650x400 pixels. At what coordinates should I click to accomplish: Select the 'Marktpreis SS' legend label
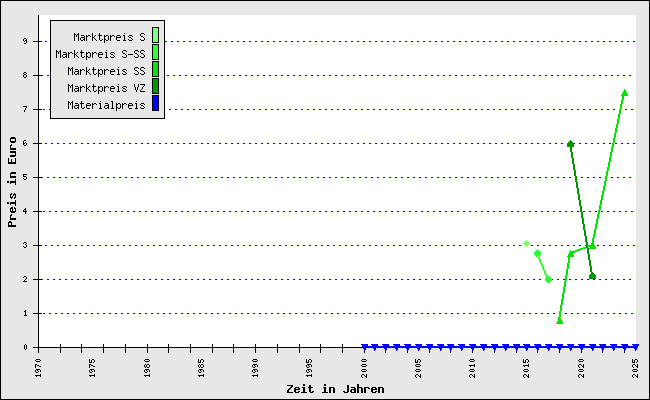coord(107,71)
